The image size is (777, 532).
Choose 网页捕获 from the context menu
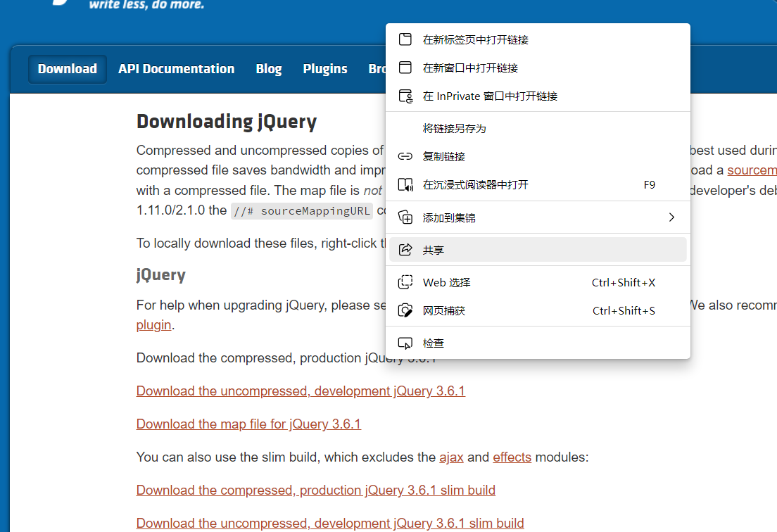(x=538, y=310)
